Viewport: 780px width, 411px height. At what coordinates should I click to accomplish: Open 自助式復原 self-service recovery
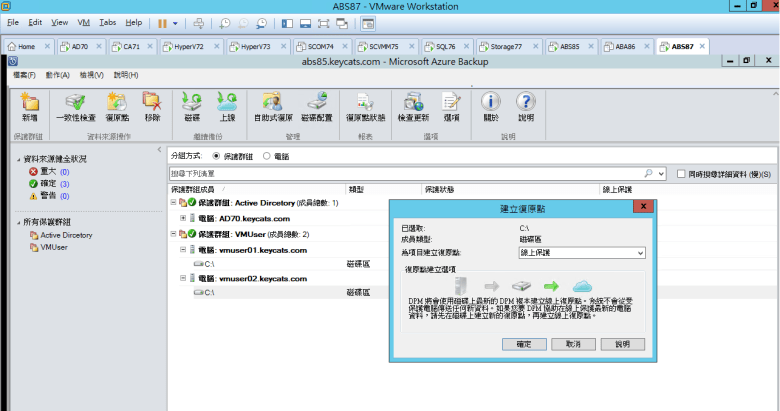click(272, 103)
